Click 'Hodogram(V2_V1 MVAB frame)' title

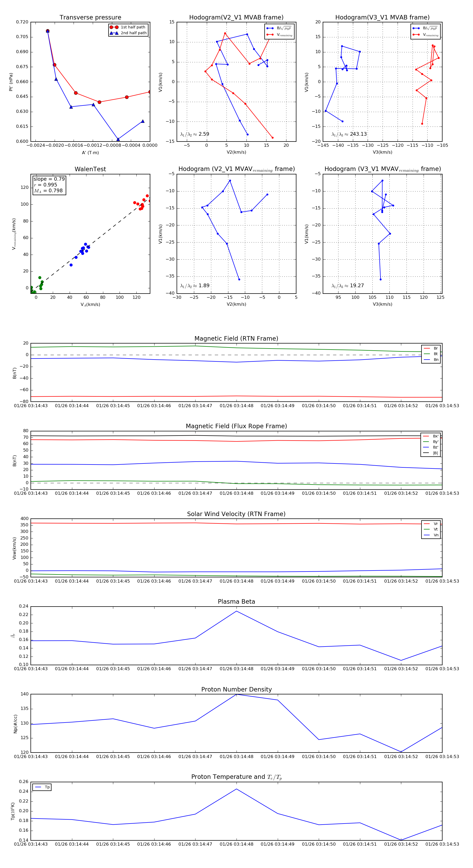point(236,18)
